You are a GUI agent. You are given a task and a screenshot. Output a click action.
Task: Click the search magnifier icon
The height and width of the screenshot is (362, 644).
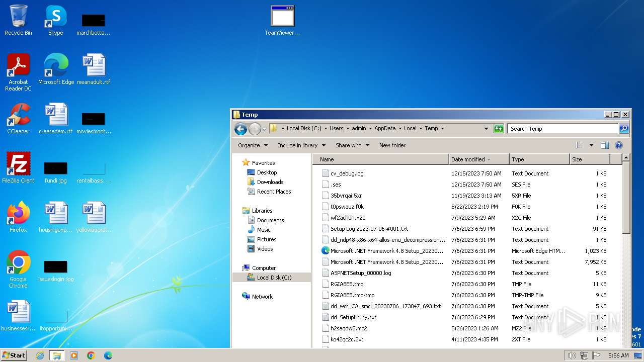pyautogui.click(x=624, y=129)
